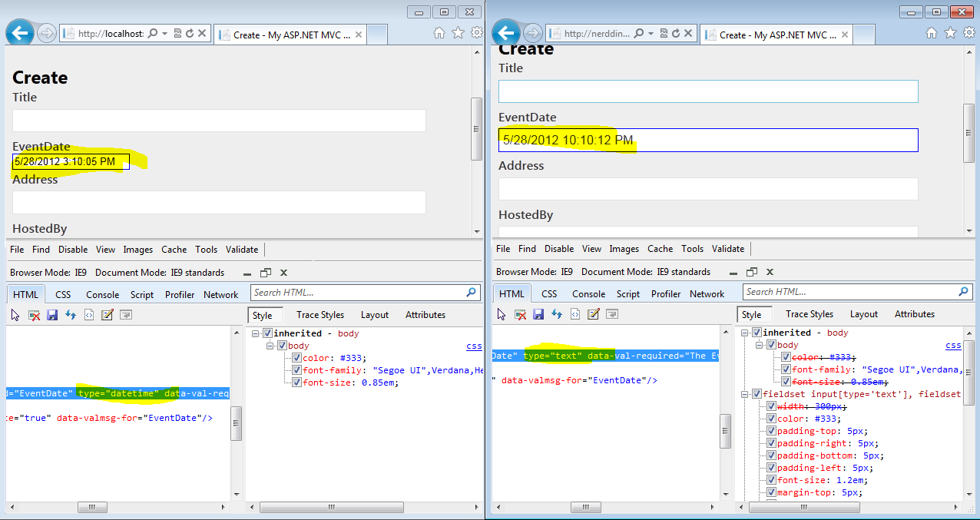
Task: Go back in left browser window
Action: (20, 33)
